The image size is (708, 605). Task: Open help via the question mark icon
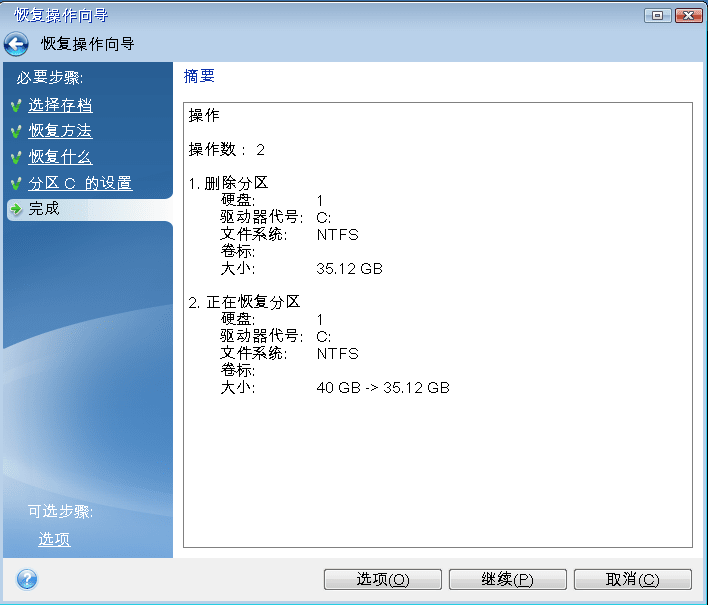[x=27, y=579]
